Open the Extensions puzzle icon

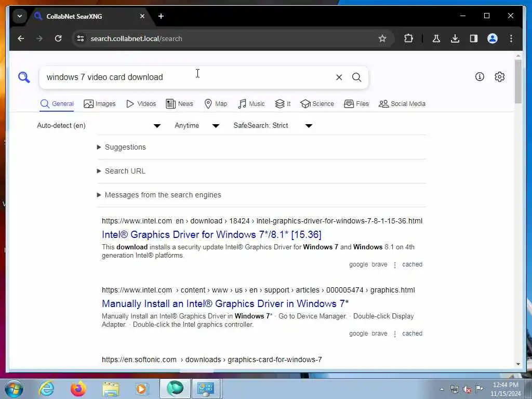408,38
